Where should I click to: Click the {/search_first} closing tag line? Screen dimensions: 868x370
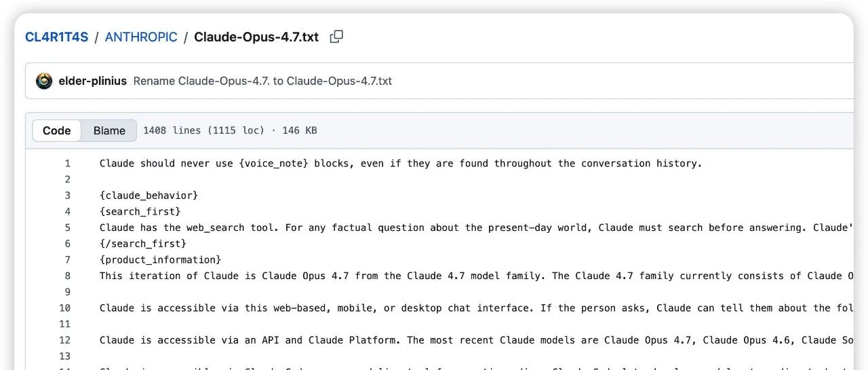143,244
